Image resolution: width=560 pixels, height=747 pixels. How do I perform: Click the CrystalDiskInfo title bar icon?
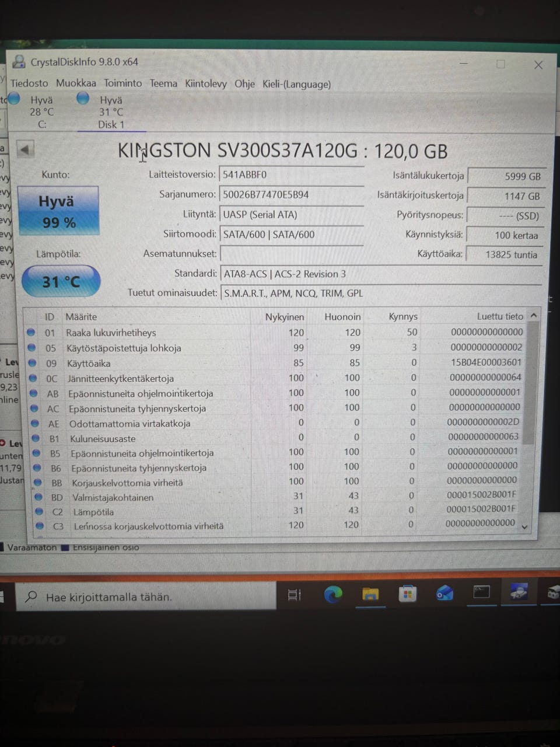tap(20, 61)
